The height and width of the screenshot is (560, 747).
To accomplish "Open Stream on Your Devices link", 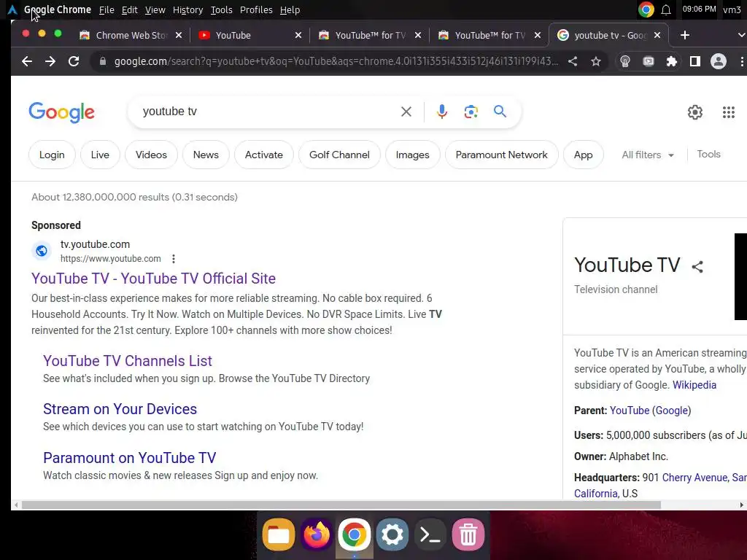I will [120, 409].
